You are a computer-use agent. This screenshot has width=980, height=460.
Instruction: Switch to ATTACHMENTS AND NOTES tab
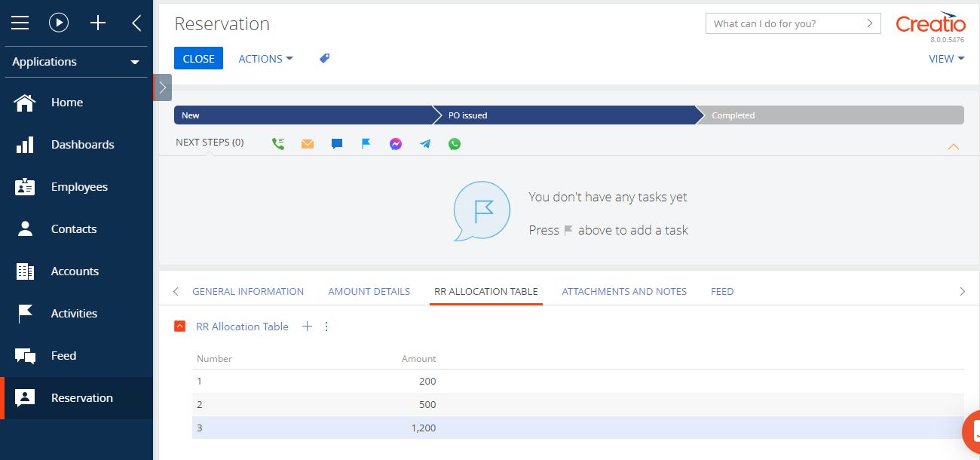click(x=624, y=291)
